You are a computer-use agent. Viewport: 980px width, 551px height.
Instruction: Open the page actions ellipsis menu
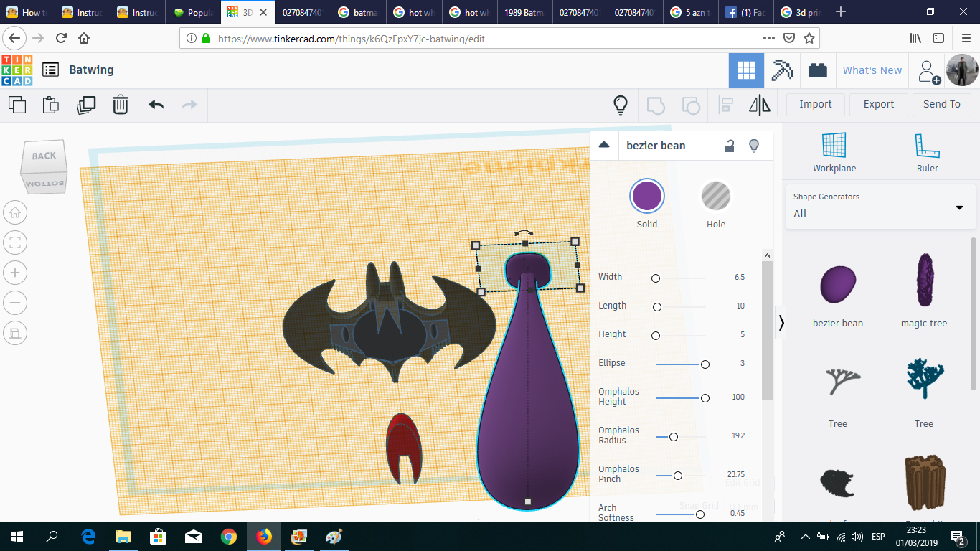[x=769, y=38]
